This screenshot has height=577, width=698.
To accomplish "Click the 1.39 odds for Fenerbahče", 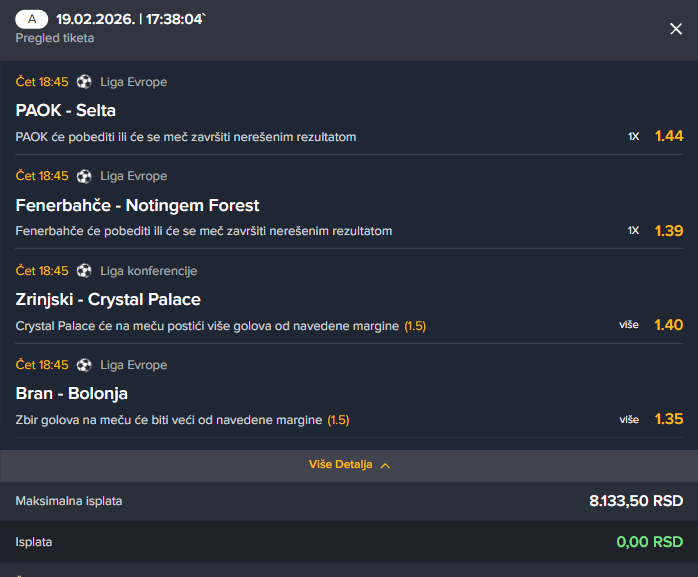I will pyautogui.click(x=668, y=231).
